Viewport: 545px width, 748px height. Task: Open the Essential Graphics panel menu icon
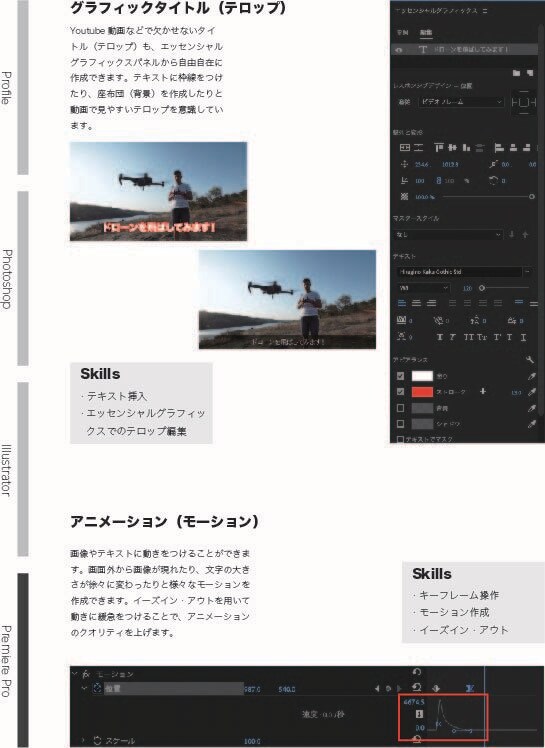click(485, 10)
